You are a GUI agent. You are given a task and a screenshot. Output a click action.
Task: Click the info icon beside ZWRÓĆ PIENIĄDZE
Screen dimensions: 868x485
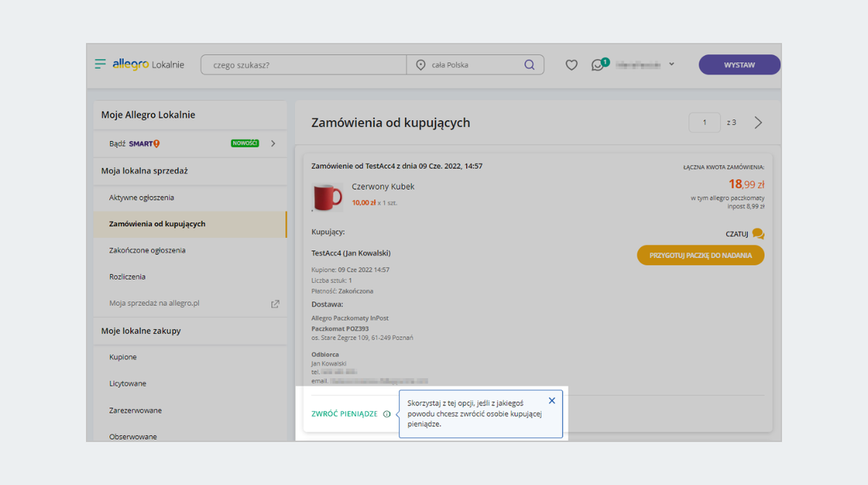pos(387,413)
